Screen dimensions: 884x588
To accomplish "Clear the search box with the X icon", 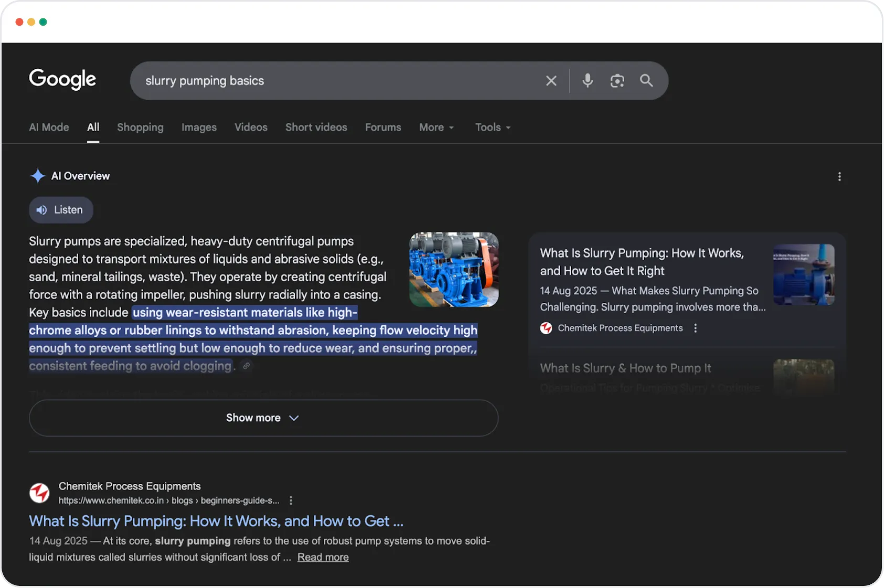I will pos(551,81).
